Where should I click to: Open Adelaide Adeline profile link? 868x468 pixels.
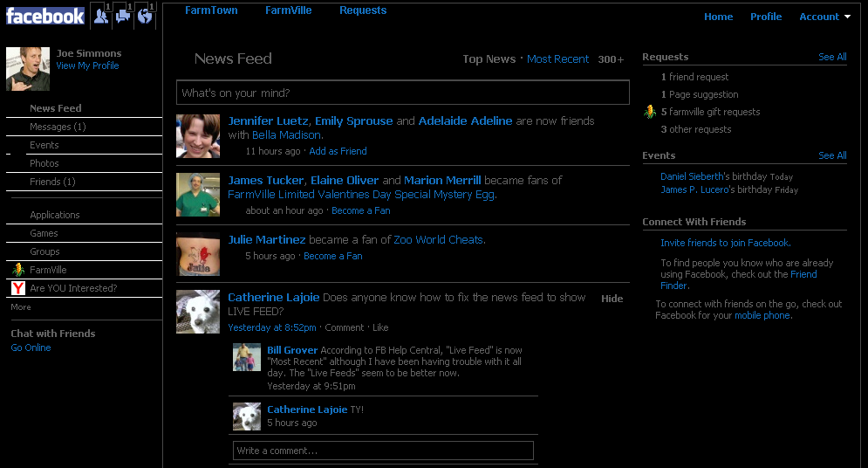point(465,120)
